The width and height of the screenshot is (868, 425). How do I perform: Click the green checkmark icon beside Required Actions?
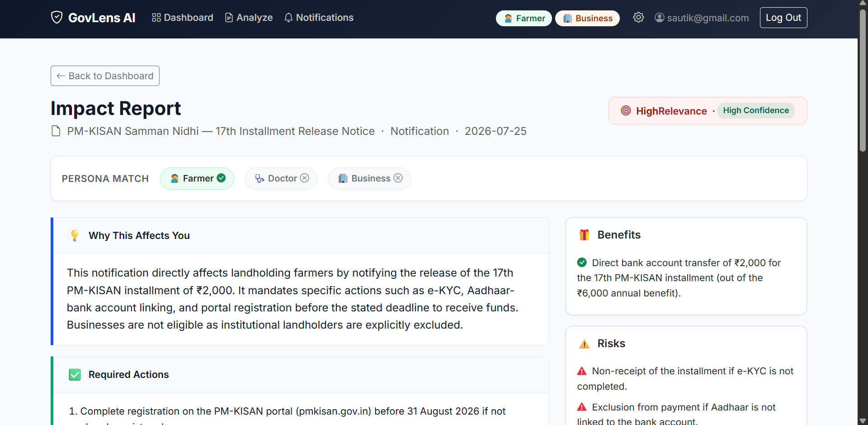click(x=75, y=374)
